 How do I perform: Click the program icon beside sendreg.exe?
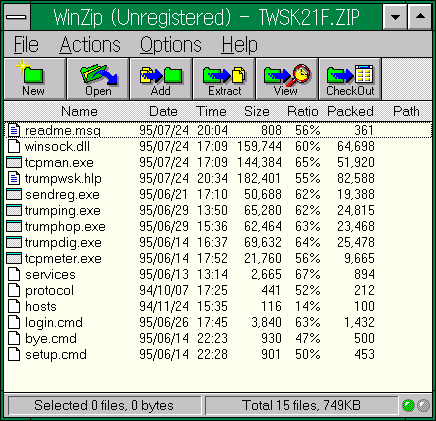tap(14, 194)
